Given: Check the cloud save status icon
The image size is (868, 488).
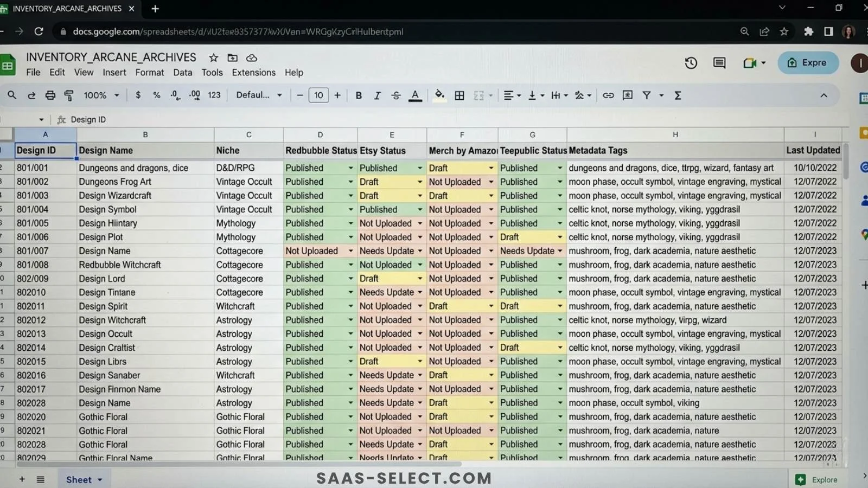Looking at the screenshot, I should [x=252, y=57].
